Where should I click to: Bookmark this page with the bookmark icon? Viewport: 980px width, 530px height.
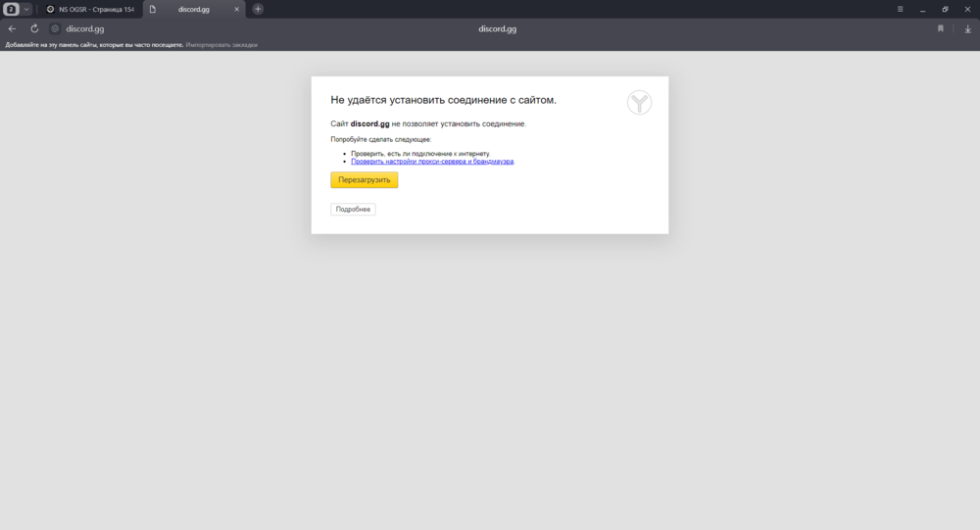[941, 28]
